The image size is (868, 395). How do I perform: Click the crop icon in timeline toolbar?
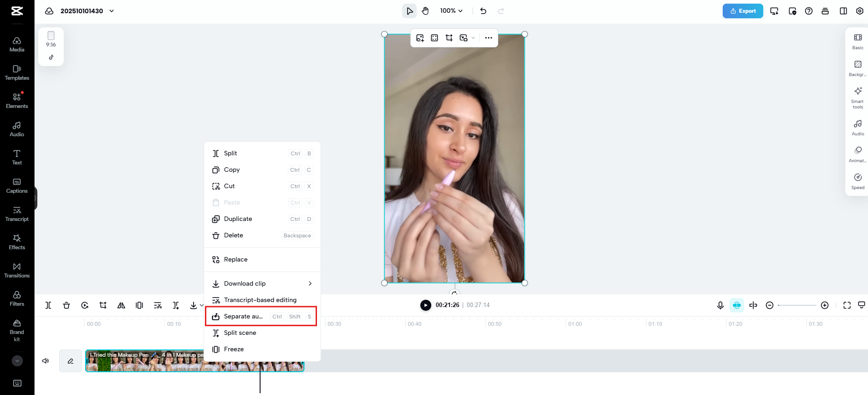point(103,305)
